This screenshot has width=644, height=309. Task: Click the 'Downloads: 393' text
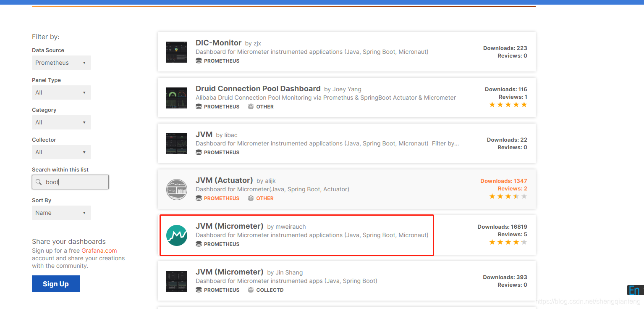(505, 277)
